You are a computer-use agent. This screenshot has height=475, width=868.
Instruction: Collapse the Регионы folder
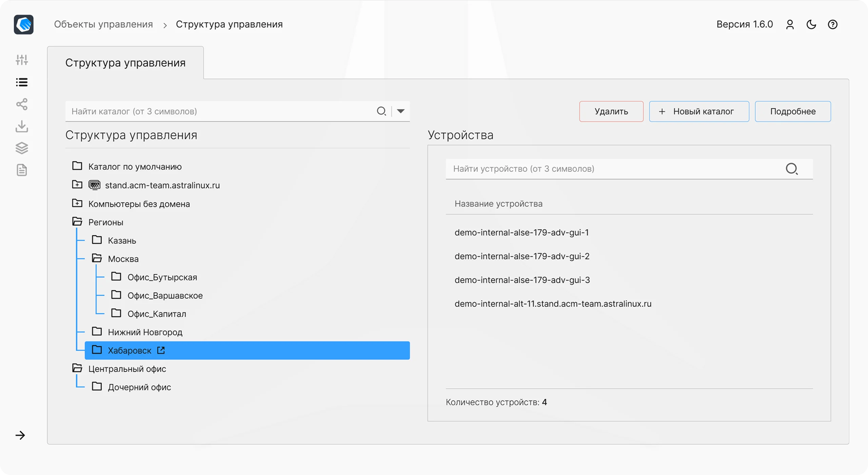(x=77, y=222)
